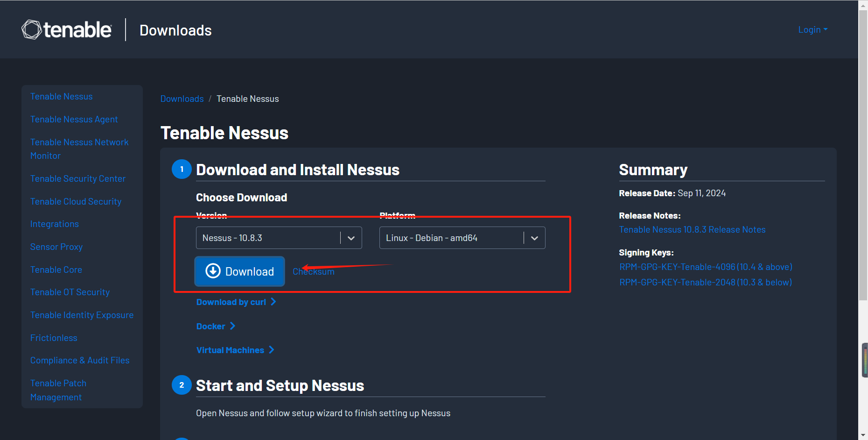The width and height of the screenshot is (868, 440).
Task: Open the Checksum link
Action: [x=314, y=271]
